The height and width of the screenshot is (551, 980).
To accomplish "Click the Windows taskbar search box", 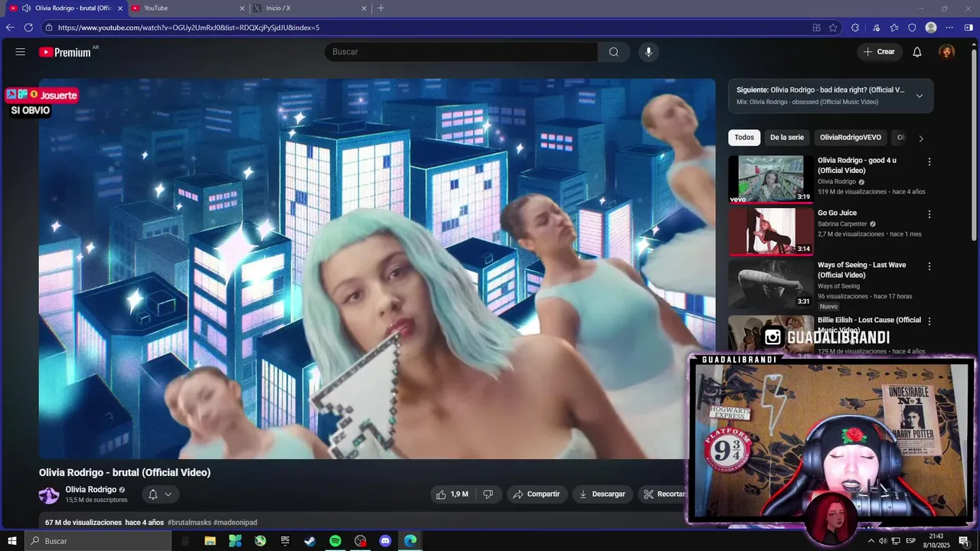I will pos(98,541).
